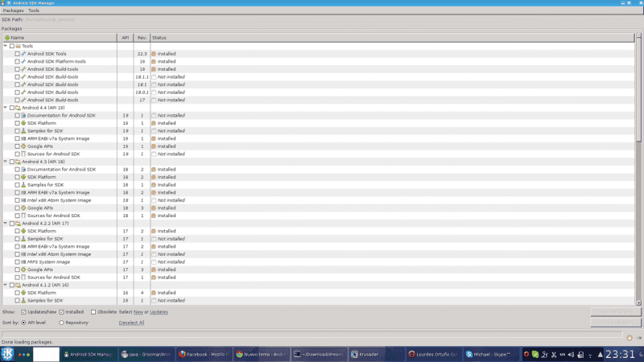Screen dimensions: 644x362
Task: Collapse the Tools tree group
Action: pyautogui.click(x=6, y=46)
